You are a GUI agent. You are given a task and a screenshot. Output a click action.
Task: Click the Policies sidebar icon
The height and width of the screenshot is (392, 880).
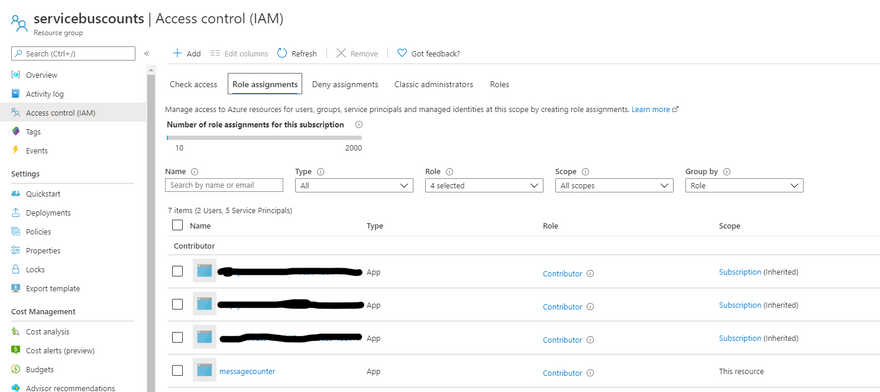point(16,232)
